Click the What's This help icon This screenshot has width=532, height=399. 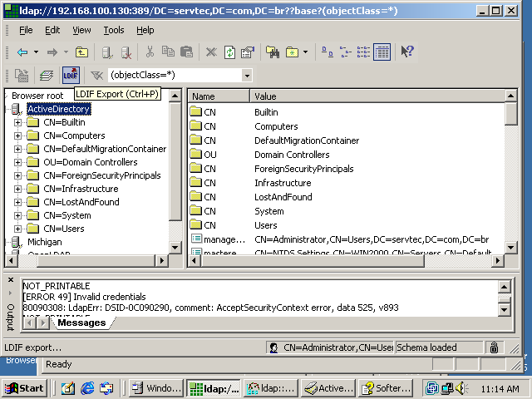click(407, 52)
